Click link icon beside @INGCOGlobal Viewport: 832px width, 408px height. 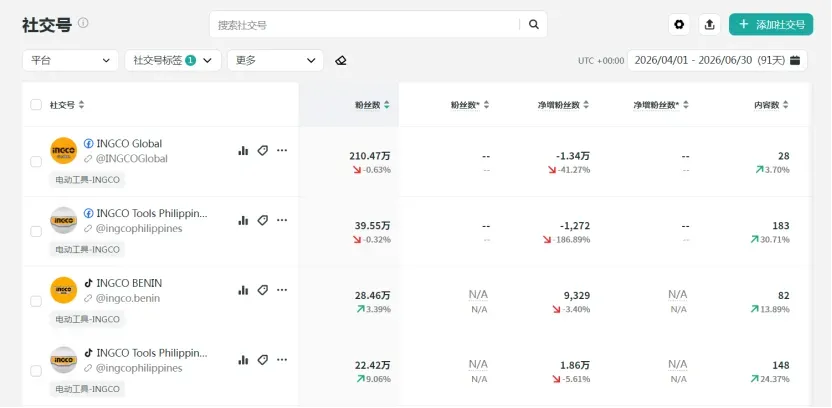coord(88,159)
